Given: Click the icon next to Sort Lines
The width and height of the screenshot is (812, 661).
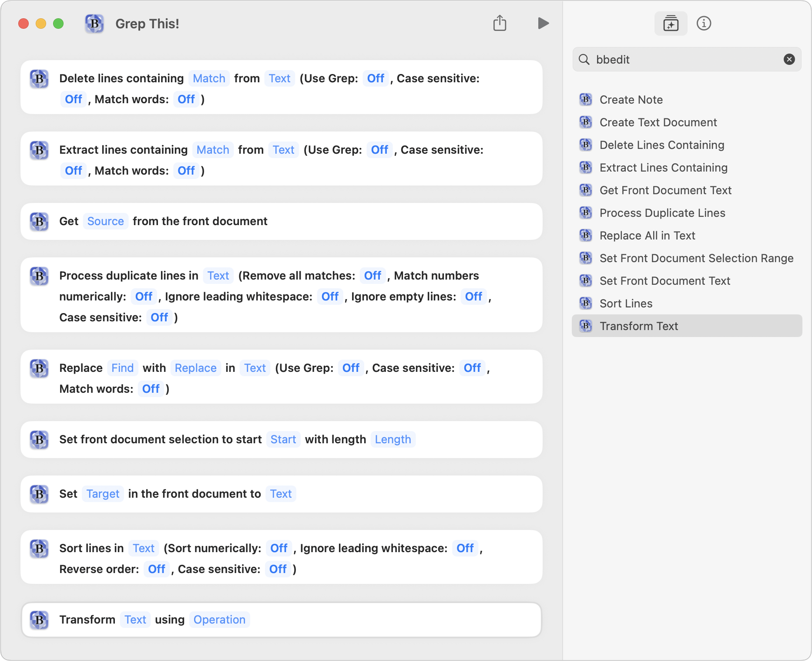Looking at the screenshot, I should (586, 304).
